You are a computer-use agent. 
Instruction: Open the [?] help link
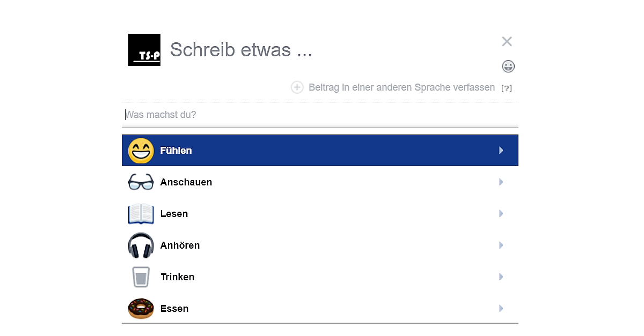click(x=506, y=88)
